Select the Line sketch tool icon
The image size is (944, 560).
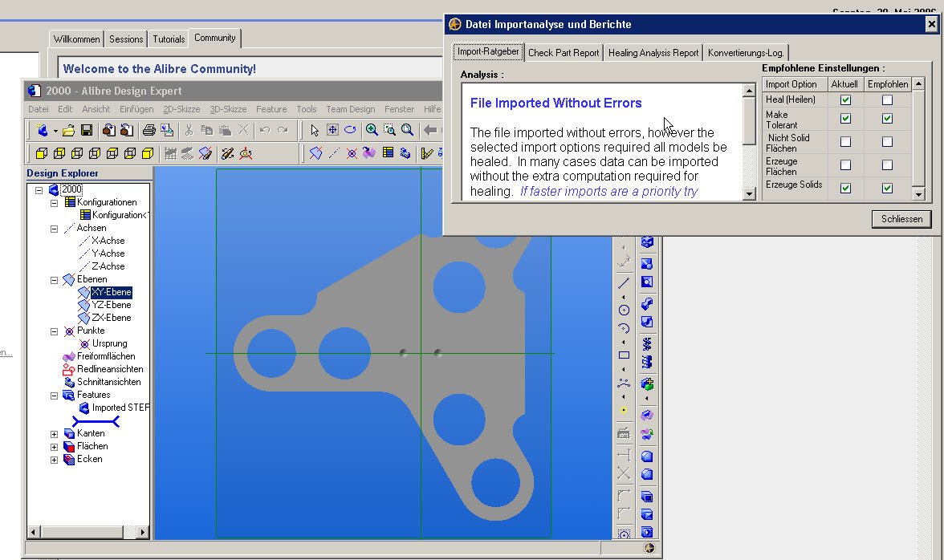click(624, 282)
